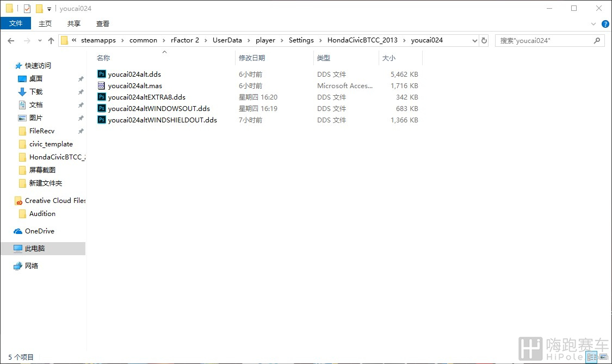Switch to the 主页 ribbon tab
Screen dimensions: 612x364
click(45, 23)
